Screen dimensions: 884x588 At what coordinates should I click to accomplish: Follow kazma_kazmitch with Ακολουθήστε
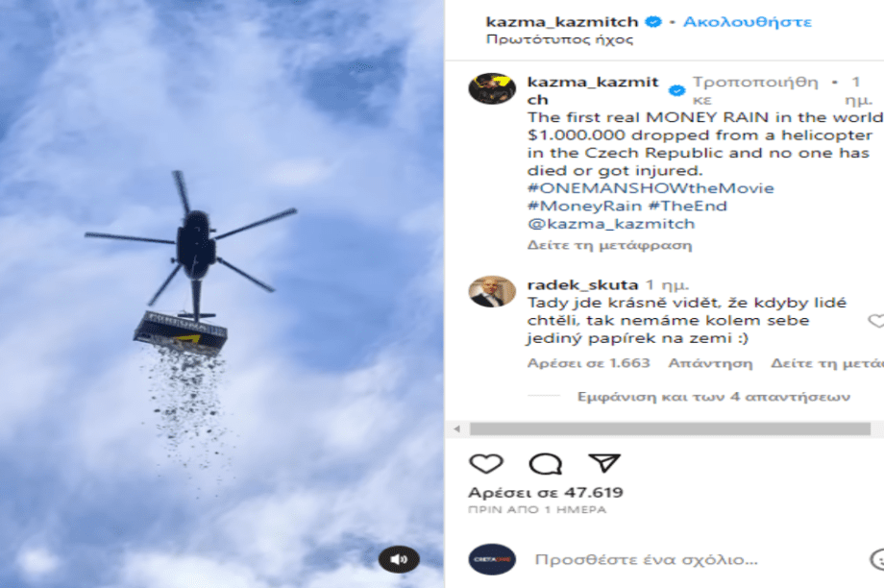click(747, 22)
